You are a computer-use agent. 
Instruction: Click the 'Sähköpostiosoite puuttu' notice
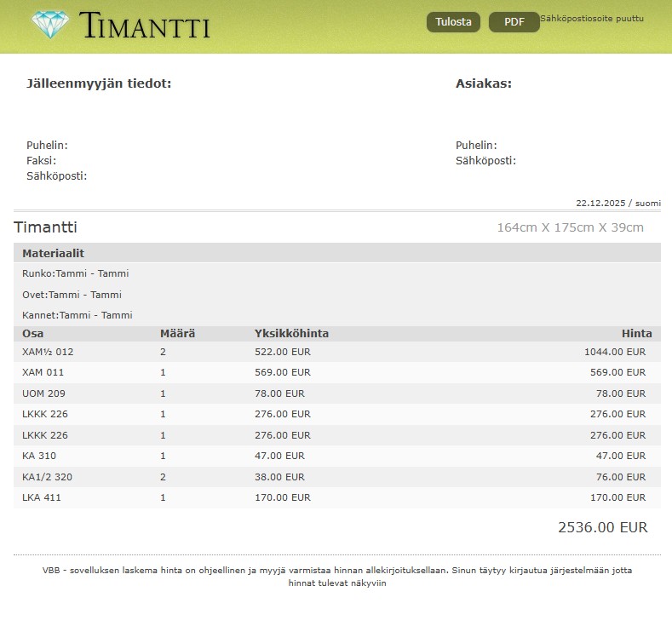592,18
